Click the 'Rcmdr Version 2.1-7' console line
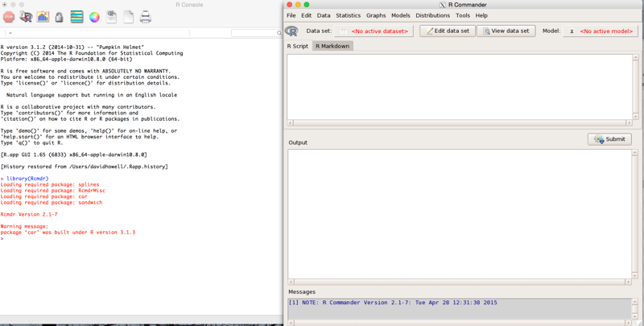 click(29, 214)
